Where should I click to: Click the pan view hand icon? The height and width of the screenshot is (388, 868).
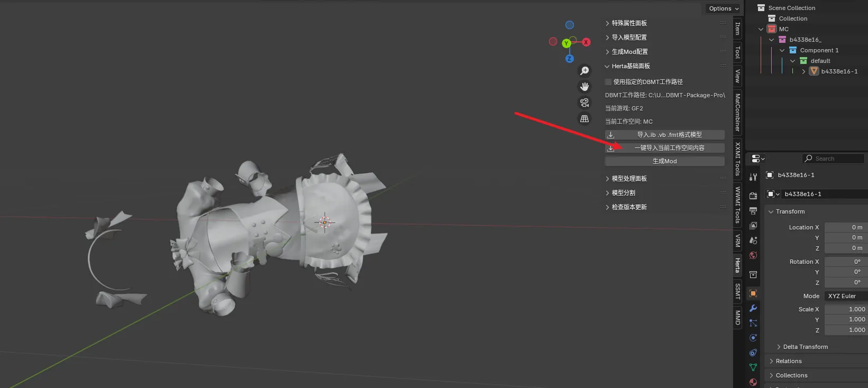[584, 87]
